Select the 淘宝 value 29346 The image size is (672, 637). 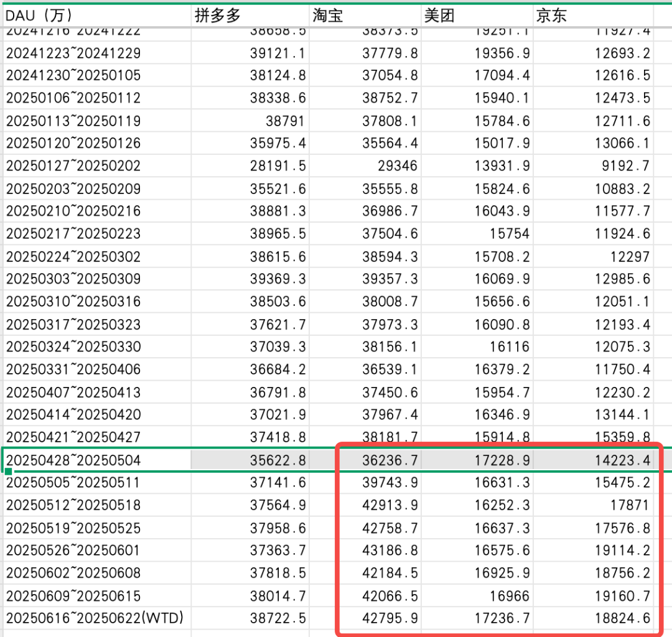point(365,166)
